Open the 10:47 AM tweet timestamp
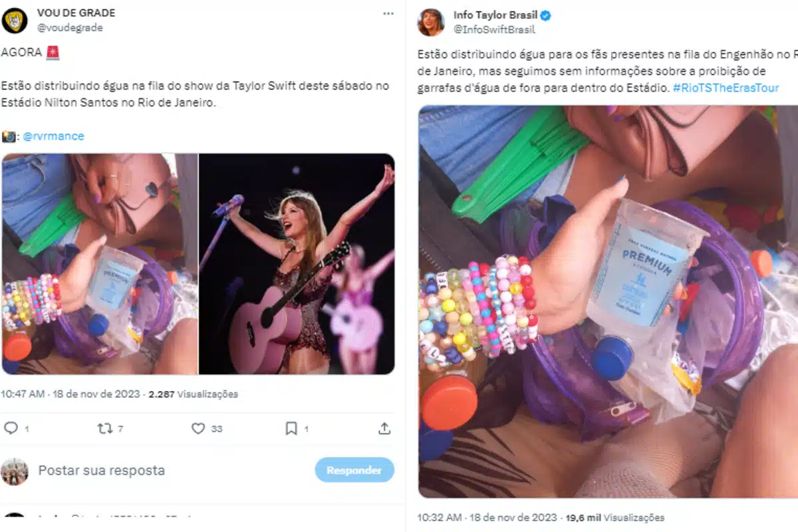This screenshot has height=532, width=798. click(23, 394)
